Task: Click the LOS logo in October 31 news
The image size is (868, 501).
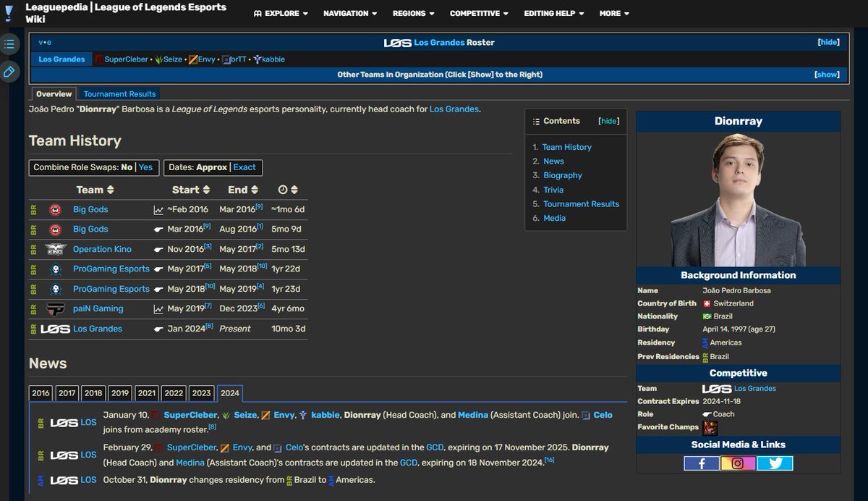Action: (x=64, y=480)
